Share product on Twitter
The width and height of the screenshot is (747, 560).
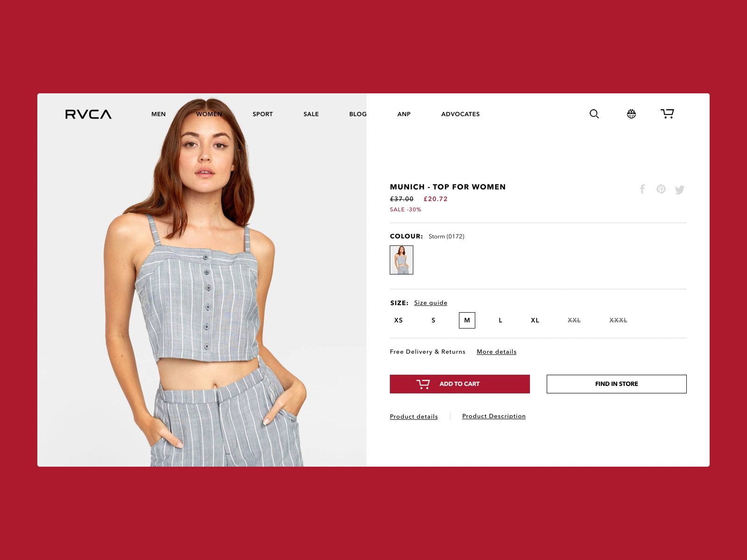pos(680,189)
